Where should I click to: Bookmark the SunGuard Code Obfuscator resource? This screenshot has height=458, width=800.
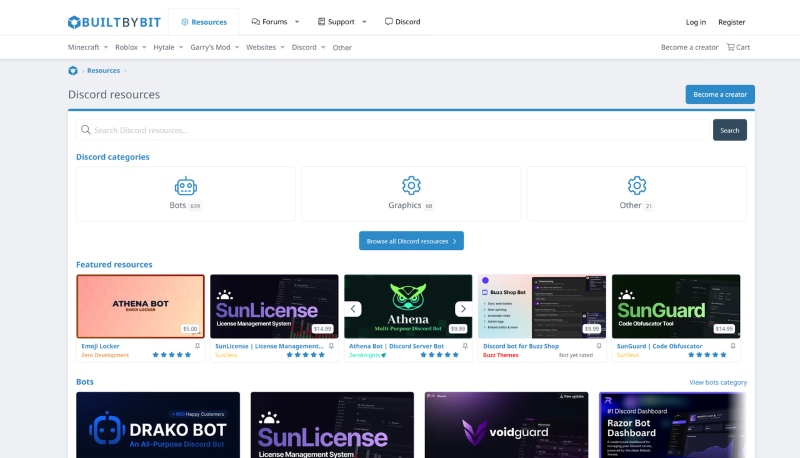(733, 346)
